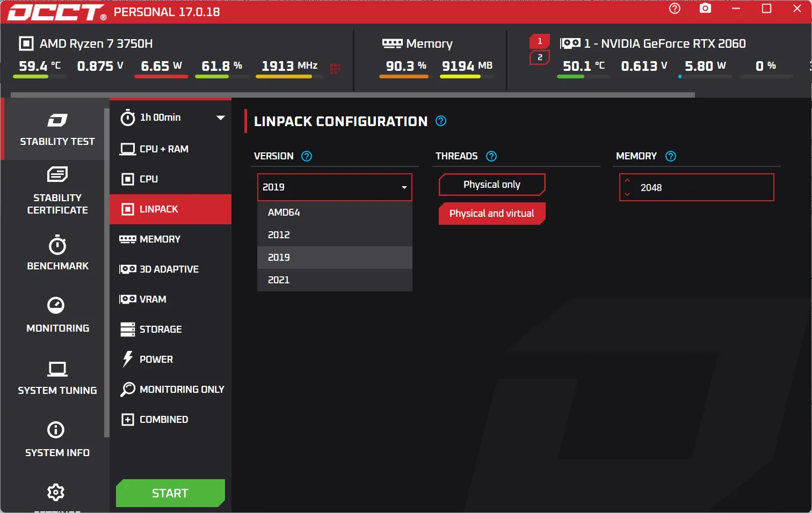Open help for the THREADS setting
The width and height of the screenshot is (812, 513).
click(491, 156)
